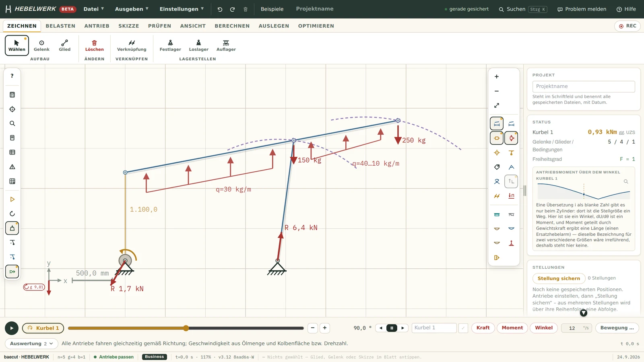Start animation with the play button
This screenshot has height=362, width=644.
[x=12, y=328]
